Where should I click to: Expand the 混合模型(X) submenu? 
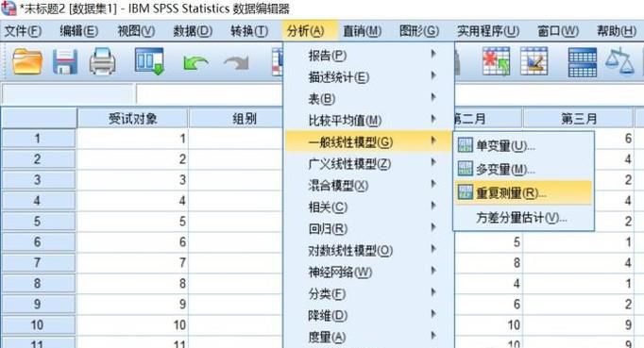point(369,186)
